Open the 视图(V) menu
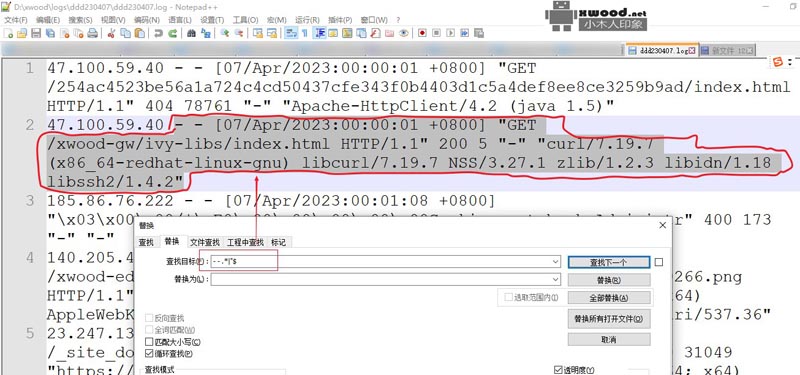Screen dimensions: 800x375 113,20
